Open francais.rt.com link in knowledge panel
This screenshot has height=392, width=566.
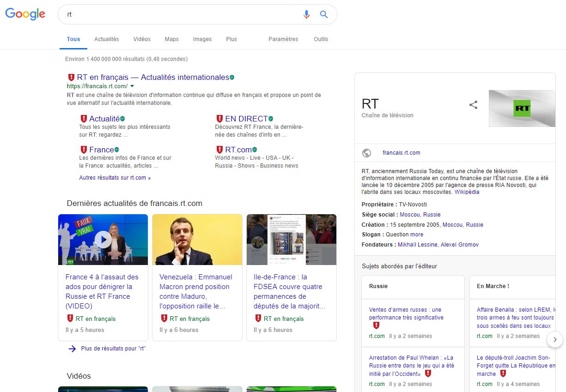point(402,153)
